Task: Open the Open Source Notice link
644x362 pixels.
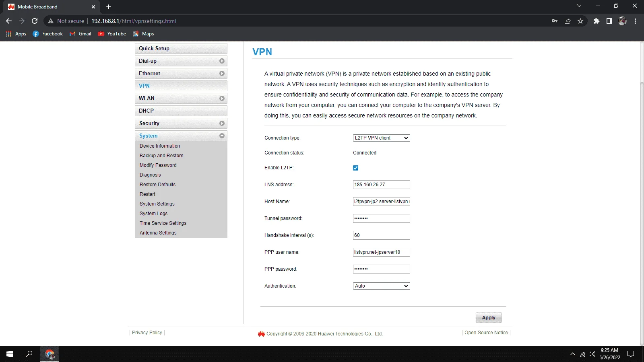Action: (486, 333)
